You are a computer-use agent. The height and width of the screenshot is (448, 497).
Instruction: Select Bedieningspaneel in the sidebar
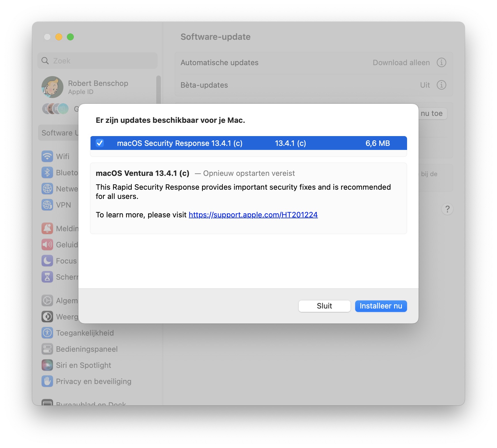pyautogui.click(x=97, y=349)
